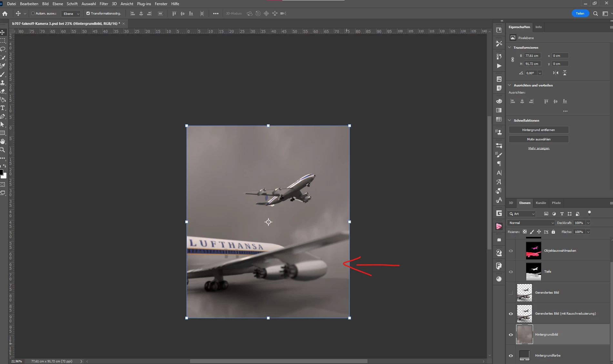This screenshot has width=613, height=364.
Task: Enable the Autom. ausw. checkbox
Action: [33, 13]
